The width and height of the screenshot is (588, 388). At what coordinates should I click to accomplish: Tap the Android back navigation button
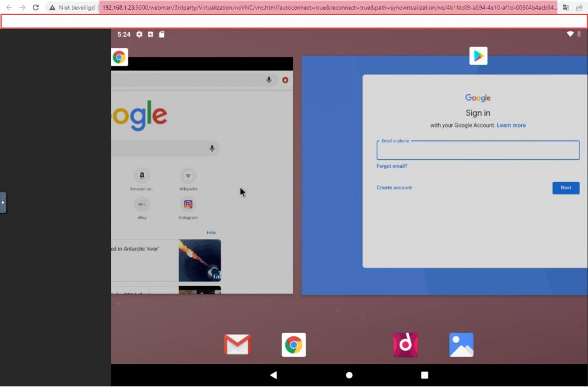[x=273, y=375]
